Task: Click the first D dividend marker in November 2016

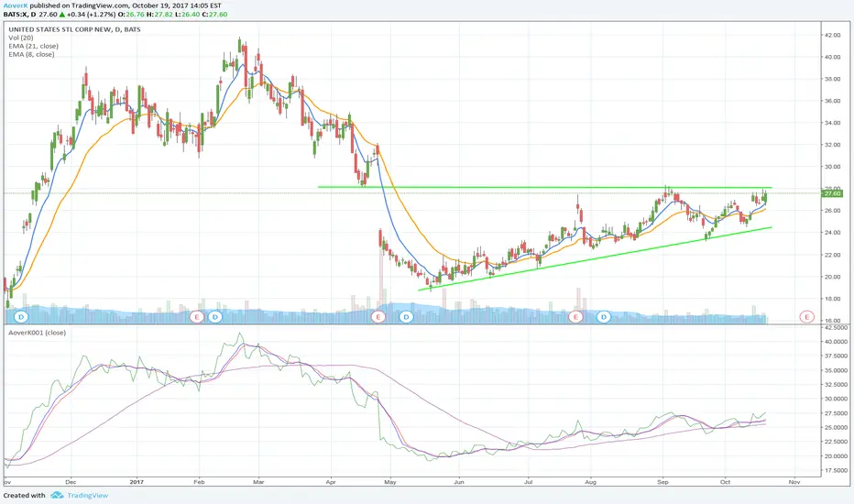Action: (x=21, y=316)
